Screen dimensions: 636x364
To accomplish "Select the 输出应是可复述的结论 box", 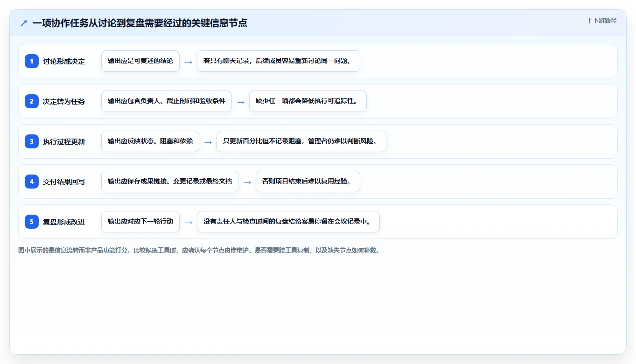I will coord(140,61).
